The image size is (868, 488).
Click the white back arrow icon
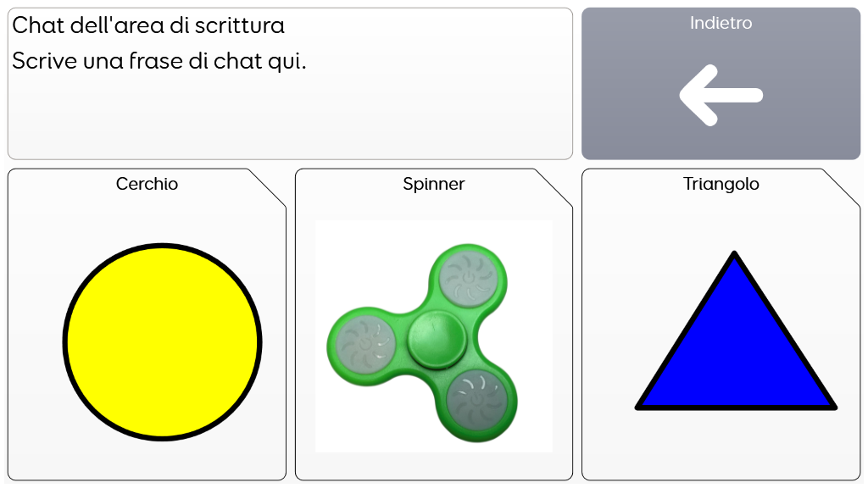(721, 96)
